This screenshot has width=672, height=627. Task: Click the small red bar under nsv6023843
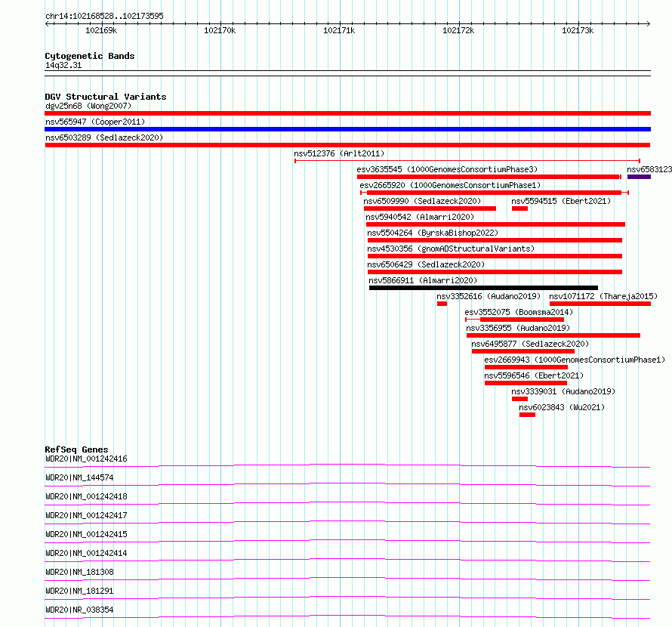click(527, 415)
